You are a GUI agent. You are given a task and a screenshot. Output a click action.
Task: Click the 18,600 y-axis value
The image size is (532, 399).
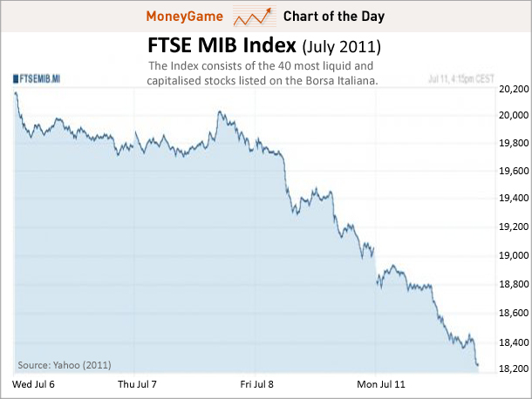click(511, 314)
